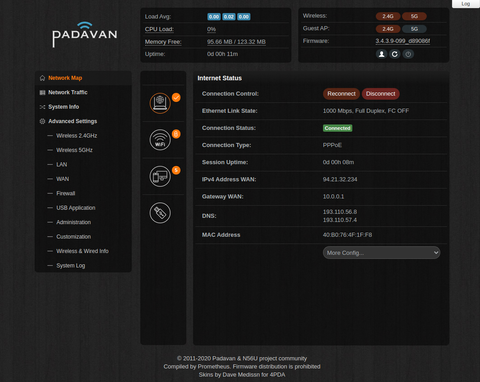Click the Padavan logo

click(x=85, y=34)
